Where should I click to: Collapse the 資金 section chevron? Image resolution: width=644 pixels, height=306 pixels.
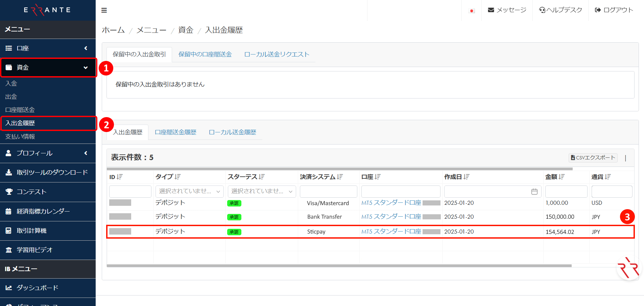[x=86, y=67]
